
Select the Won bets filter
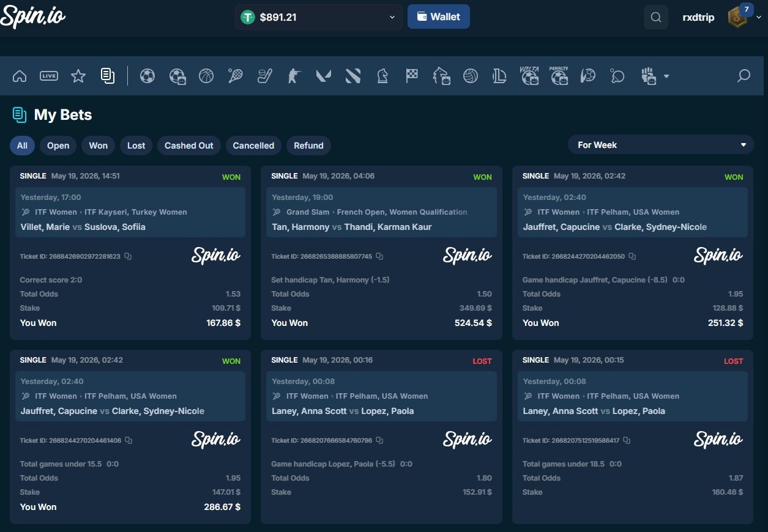(x=99, y=146)
